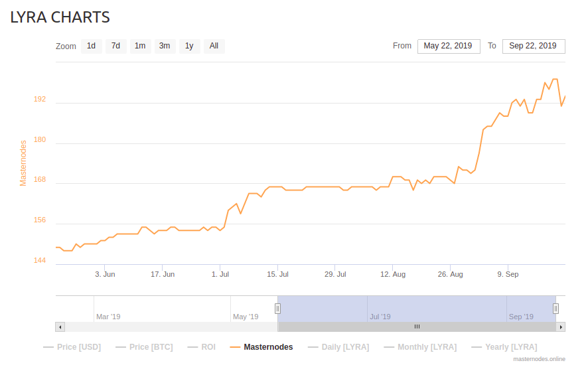Click the 12. Aug axis label
This screenshot has height=371, width=588.
pos(393,274)
